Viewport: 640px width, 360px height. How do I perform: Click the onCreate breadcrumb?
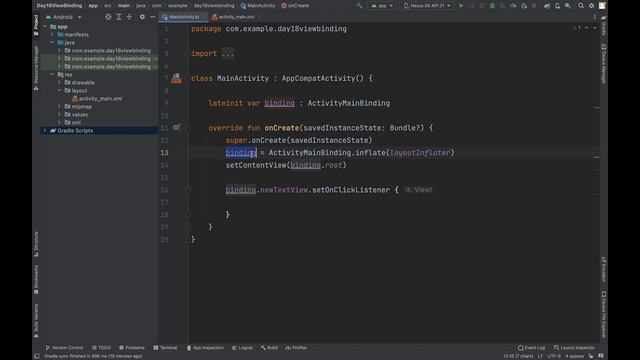(295, 6)
